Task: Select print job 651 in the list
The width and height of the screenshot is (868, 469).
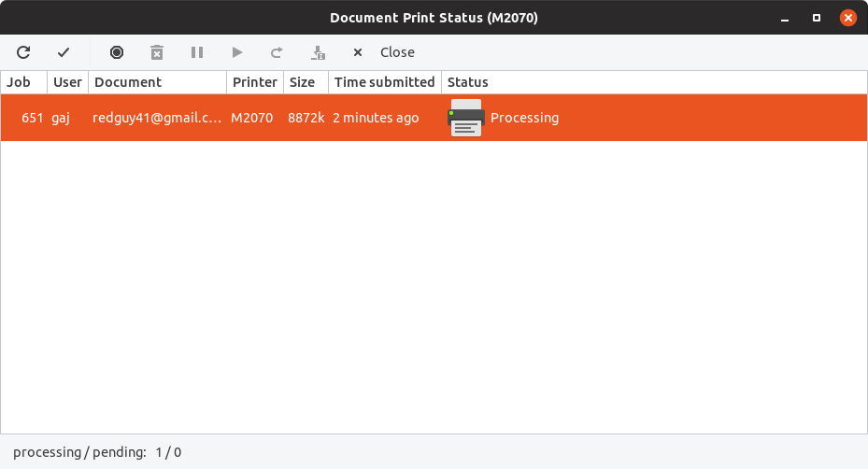Action: pos(33,118)
